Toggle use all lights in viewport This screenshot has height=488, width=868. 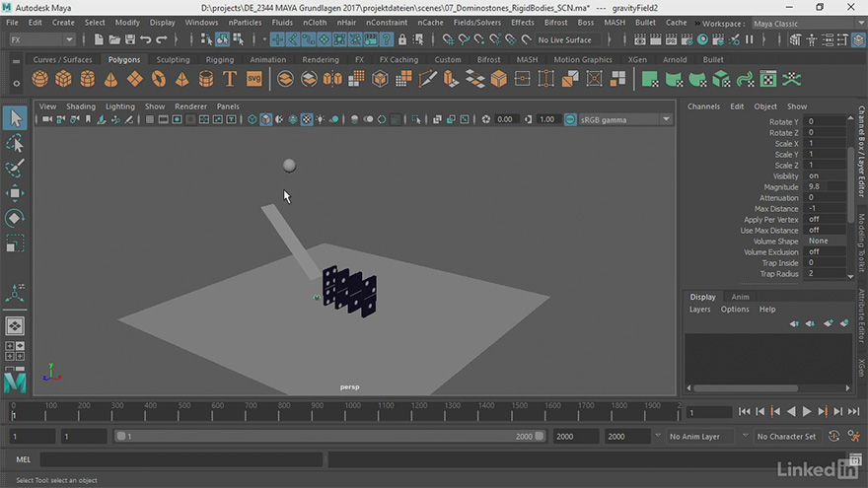(320, 119)
